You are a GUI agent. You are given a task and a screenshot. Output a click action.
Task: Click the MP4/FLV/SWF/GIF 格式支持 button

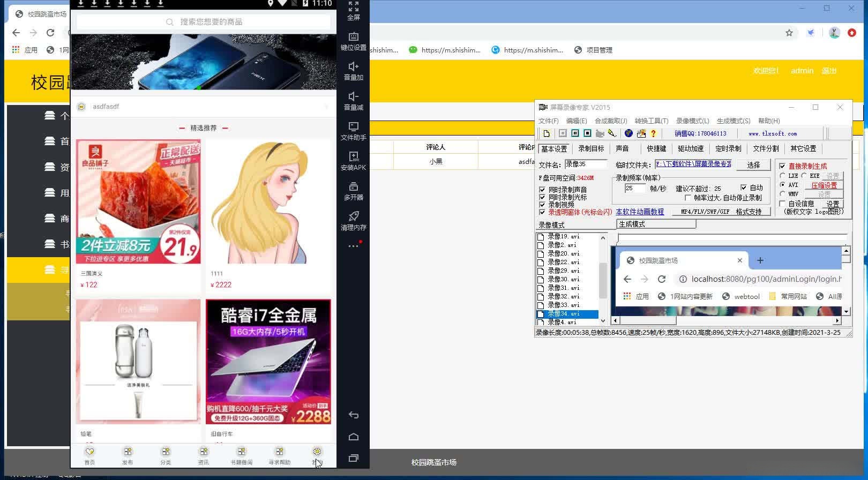(x=721, y=212)
